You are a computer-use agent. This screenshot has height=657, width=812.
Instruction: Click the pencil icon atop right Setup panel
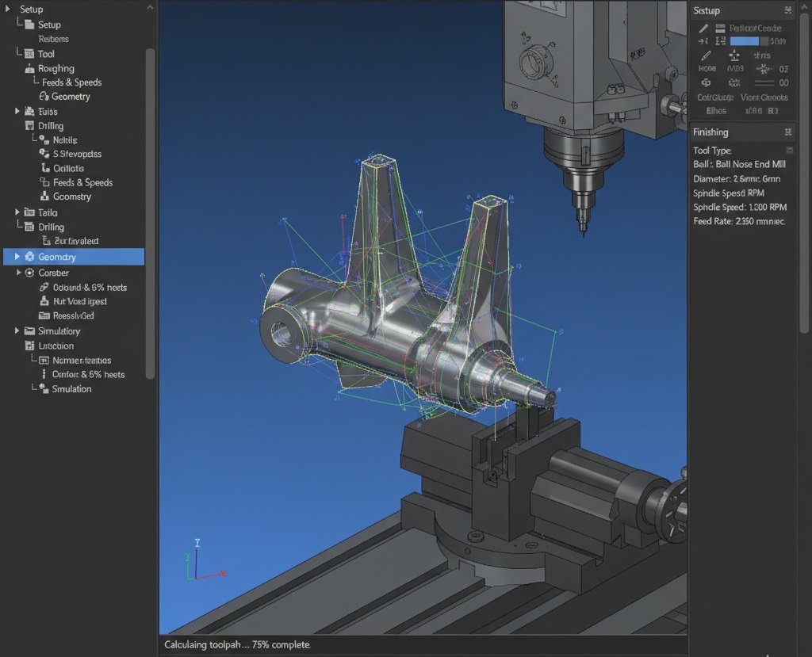[703, 28]
